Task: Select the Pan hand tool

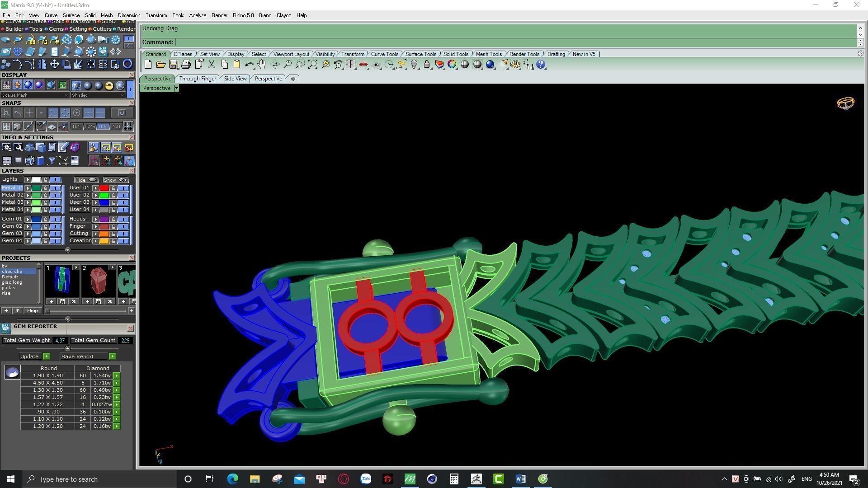Action: pos(261,65)
